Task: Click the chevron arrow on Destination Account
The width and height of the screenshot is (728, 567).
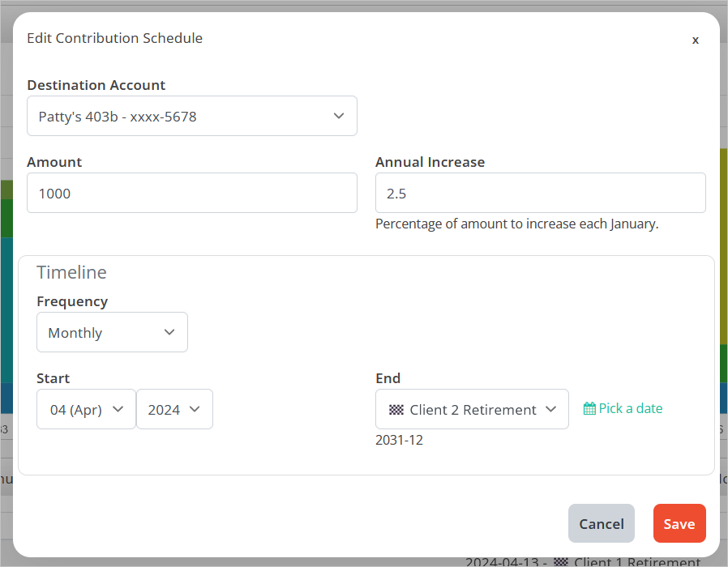Action: click(339, 117)
